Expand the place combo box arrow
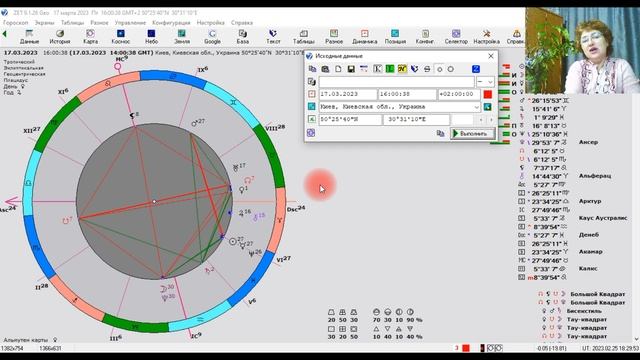 tap(476, 107)
